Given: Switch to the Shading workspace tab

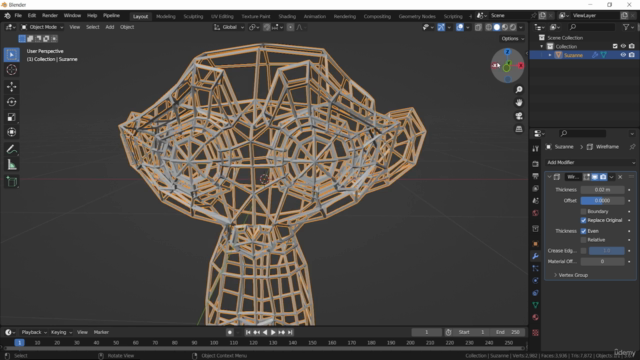Looking at the screenshot, I should click(x=287, y=16).
